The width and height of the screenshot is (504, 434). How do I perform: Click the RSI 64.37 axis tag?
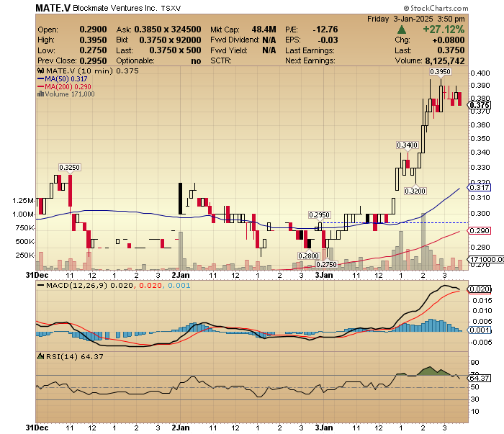tap(480, 378)
